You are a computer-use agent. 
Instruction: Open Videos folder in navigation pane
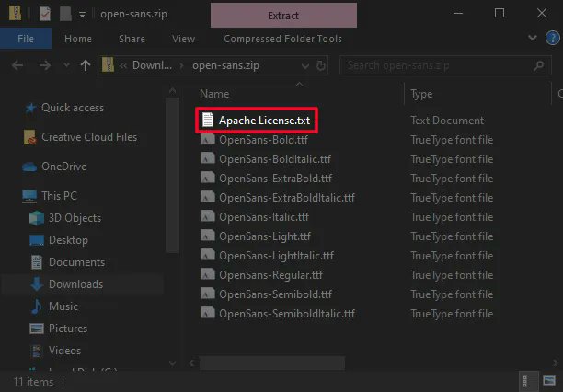[64, 351]
